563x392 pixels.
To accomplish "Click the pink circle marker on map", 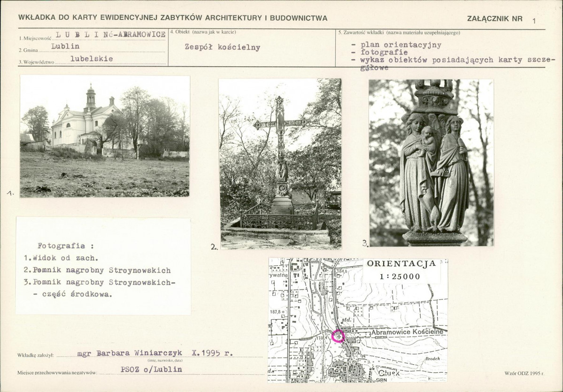I will [x=338, y=336].
